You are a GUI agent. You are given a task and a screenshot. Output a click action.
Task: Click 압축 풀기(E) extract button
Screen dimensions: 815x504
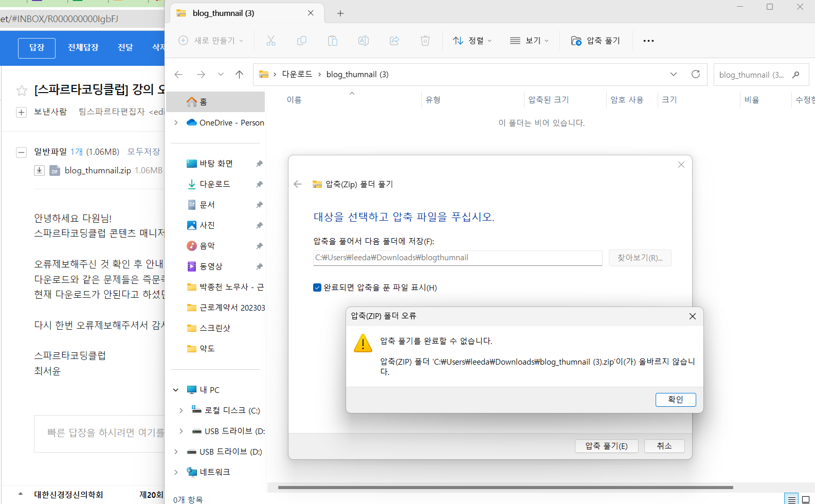tap(607, 446)
